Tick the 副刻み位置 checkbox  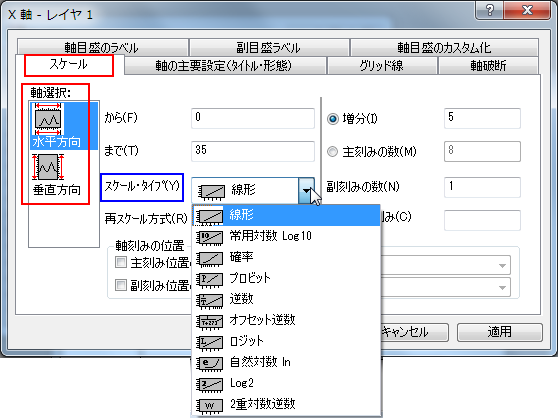121,285
